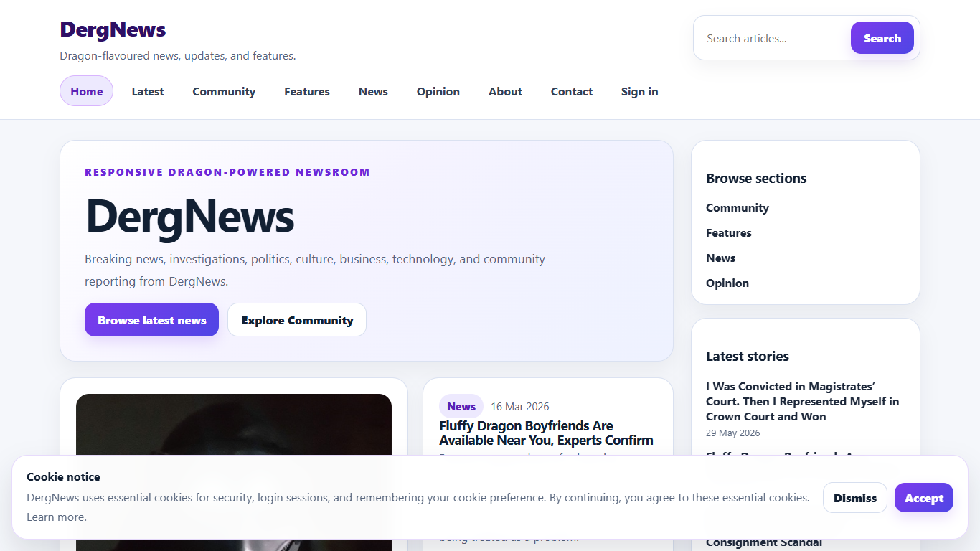Open the About page

click(x=505, y=91)
